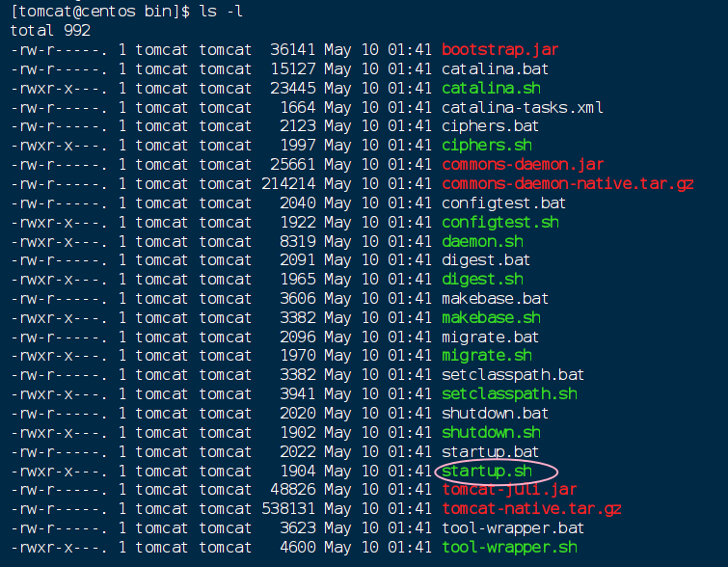The height and width of the screenshot is (567, 728).
Task: Click file size 214214 in the listing
Action: (288, 184)
